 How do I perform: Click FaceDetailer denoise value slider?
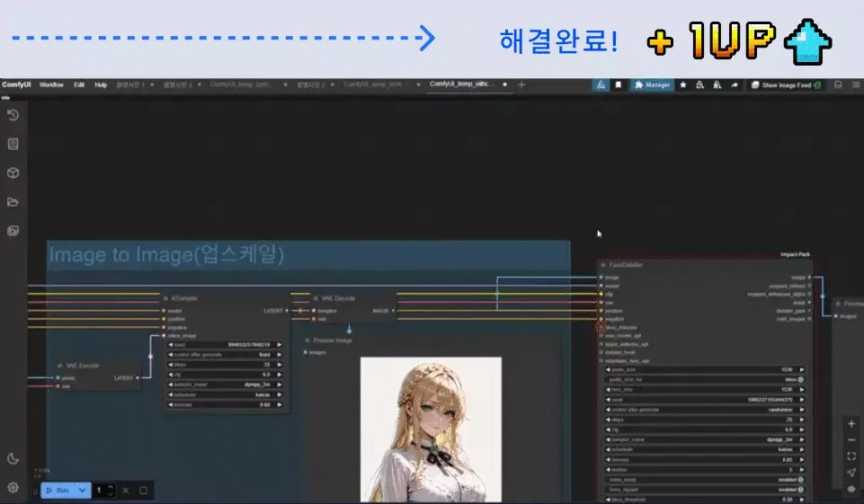[704, 460]
